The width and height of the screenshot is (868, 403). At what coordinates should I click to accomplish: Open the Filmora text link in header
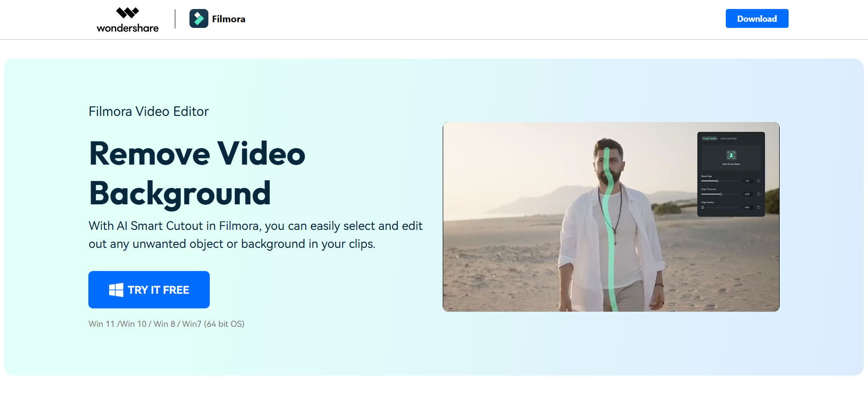[228, 19]
